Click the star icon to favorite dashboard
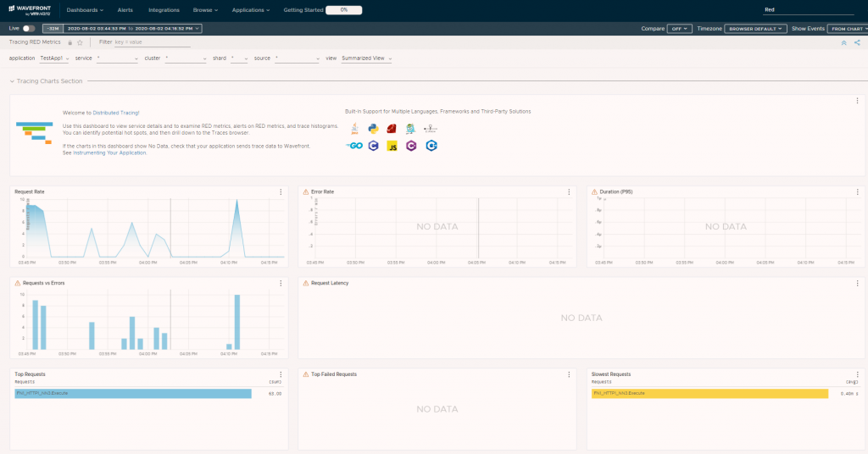The height and width of the screenshot is (454, 868). coord(80,42)
